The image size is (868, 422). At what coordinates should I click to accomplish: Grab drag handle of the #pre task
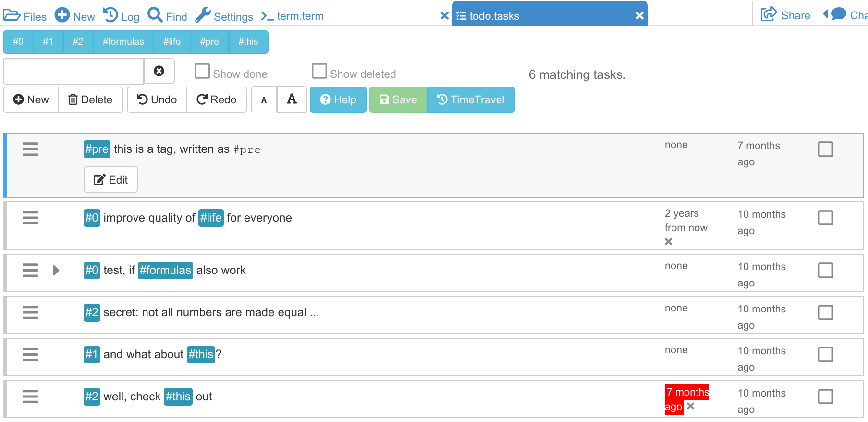tap(30, 149)
